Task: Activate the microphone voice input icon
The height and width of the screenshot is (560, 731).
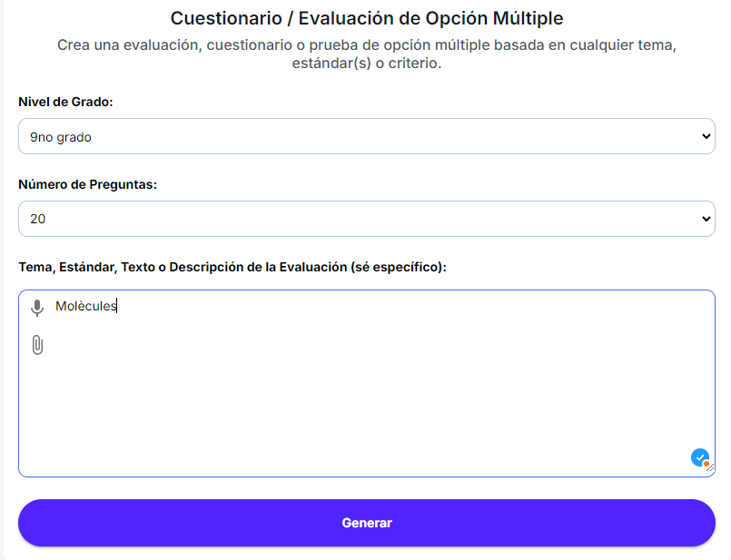Action: (37, 307)
